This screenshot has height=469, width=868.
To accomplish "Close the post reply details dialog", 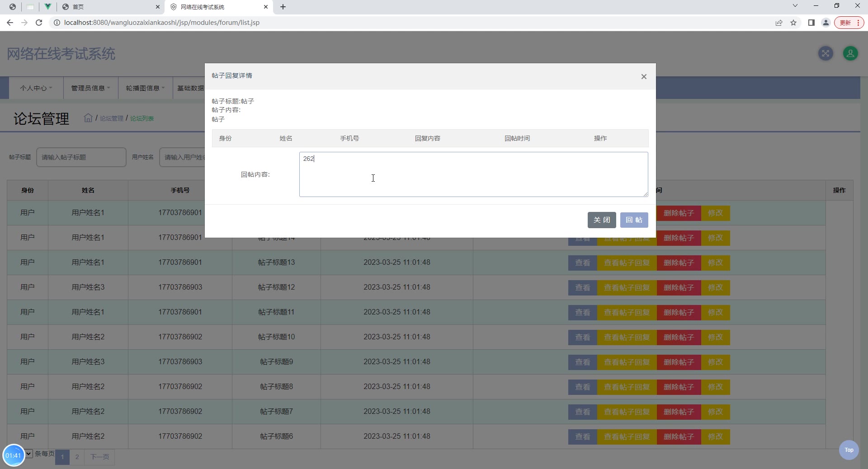I will pos(644,77).
